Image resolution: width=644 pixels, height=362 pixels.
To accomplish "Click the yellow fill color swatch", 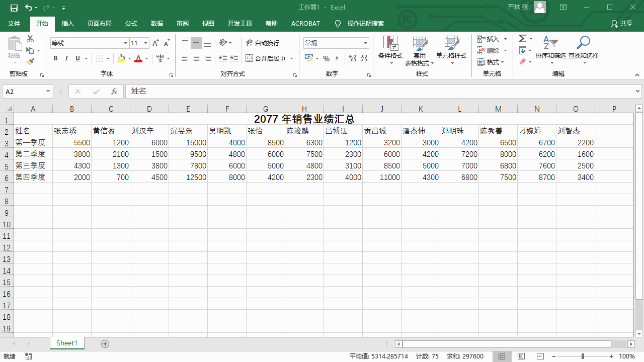I will click(x=121, y=58).
